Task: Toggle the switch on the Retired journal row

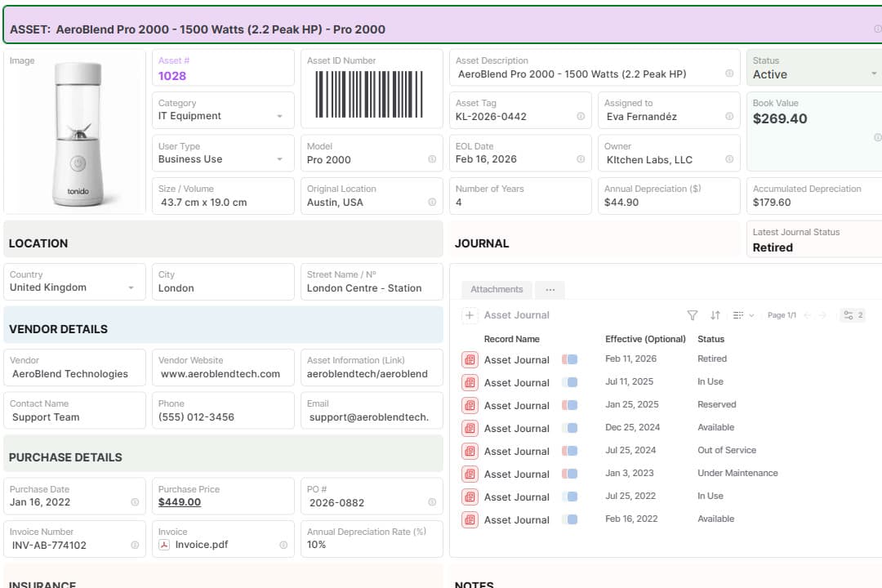Action: 570,359
